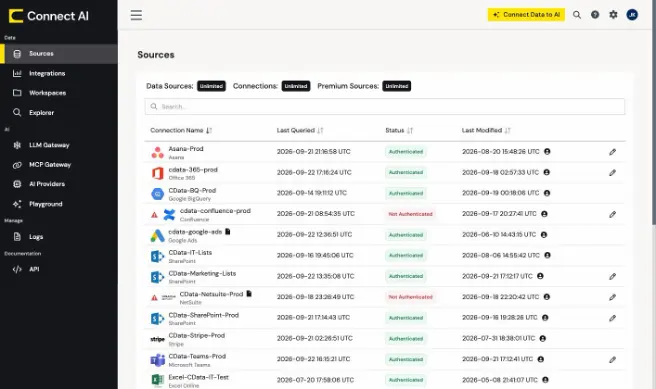Screen dimensions: 656x389
Task: Click Not Authenticated status for cdata-confluence-prod
Action: pyautogui.click(x=410, y=214)
